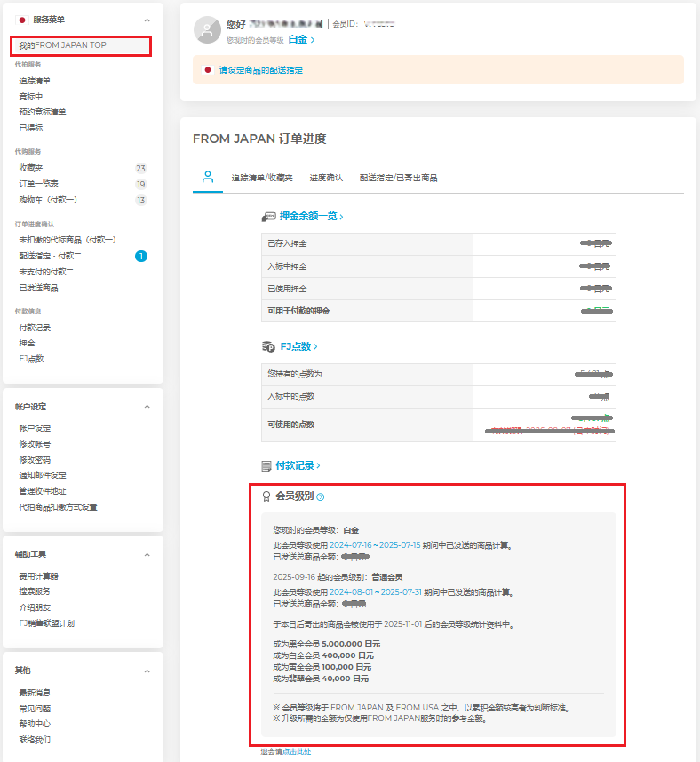700x762 pixels.
Task: Click the date range 2024-08-01～2025-07-31
Action: pos(376,591)
